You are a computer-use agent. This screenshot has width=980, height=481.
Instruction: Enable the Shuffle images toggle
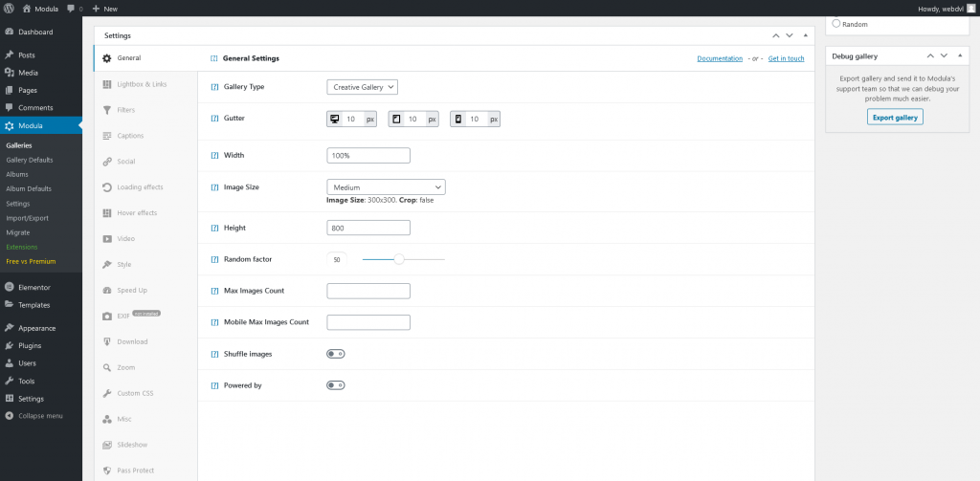coord(335,354)
